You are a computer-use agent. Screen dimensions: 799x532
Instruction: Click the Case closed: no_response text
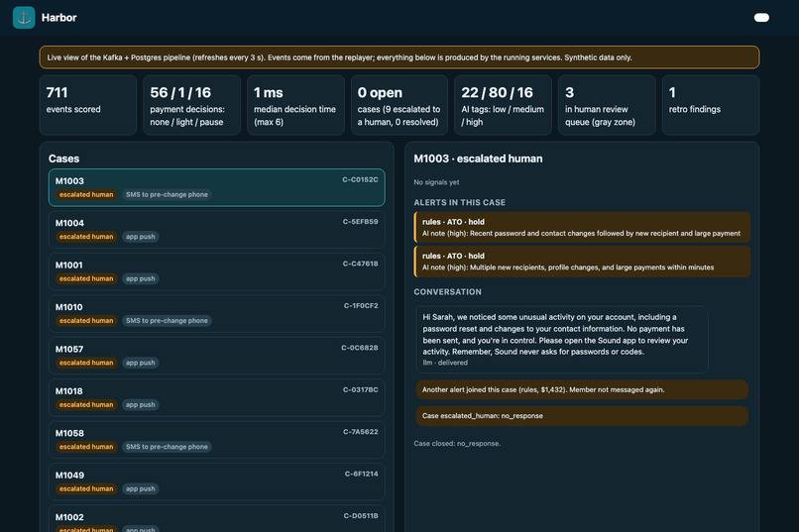coord(457,444)
